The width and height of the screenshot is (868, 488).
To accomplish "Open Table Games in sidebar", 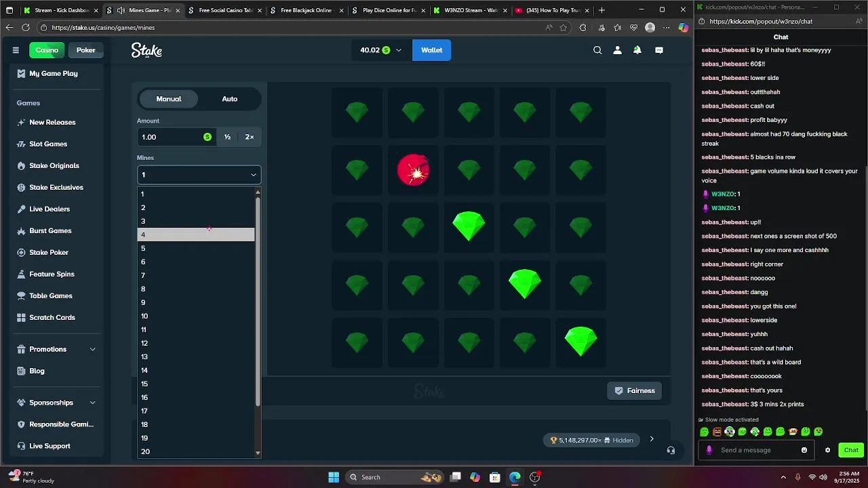I will [x=51, y=296].
